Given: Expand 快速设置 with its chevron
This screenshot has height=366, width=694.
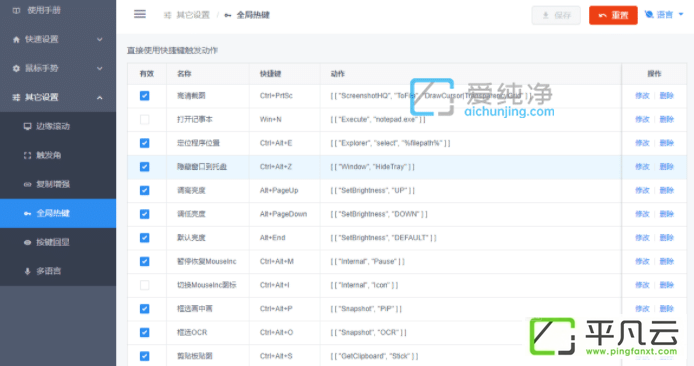Looking at the screenshot, I should pos(100,39).
